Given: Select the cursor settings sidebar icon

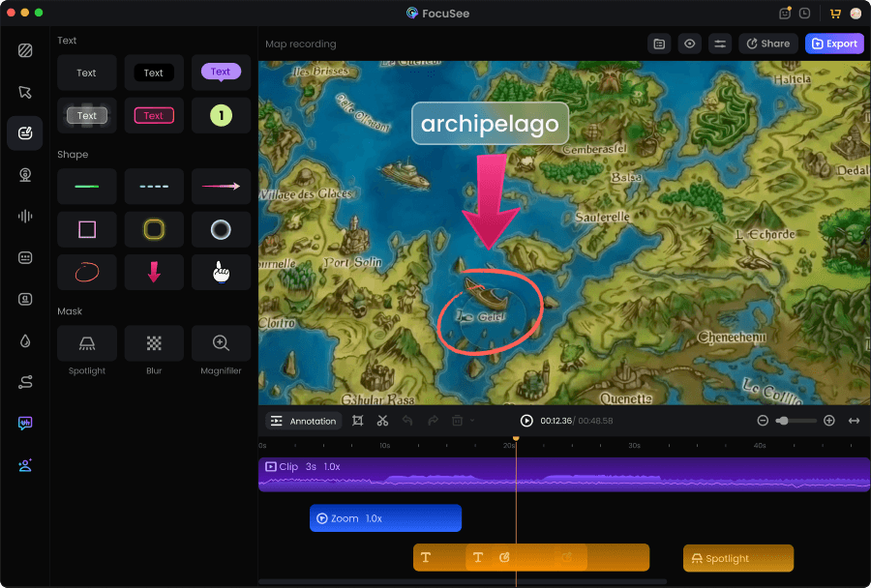Looking at the screenshot, I should [x=25, y=92].
